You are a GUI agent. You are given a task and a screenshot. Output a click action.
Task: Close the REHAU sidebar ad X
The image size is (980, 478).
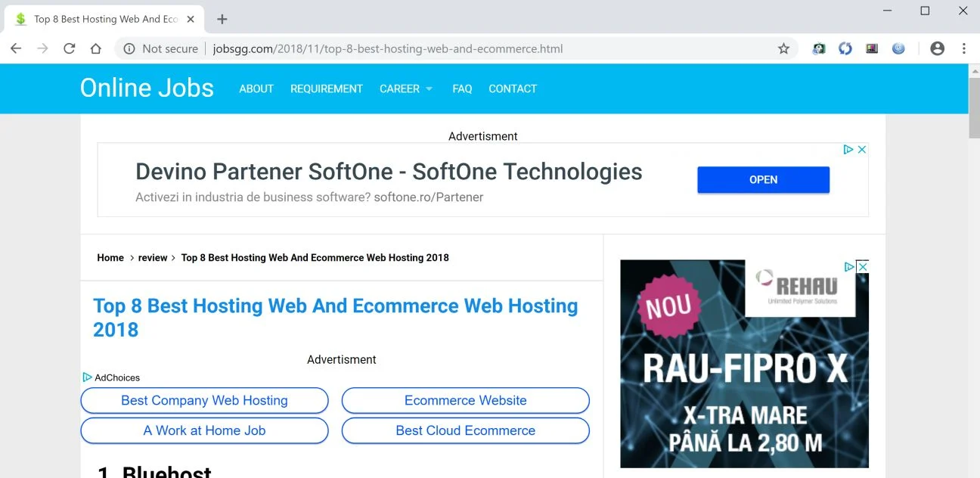[862, 266]
